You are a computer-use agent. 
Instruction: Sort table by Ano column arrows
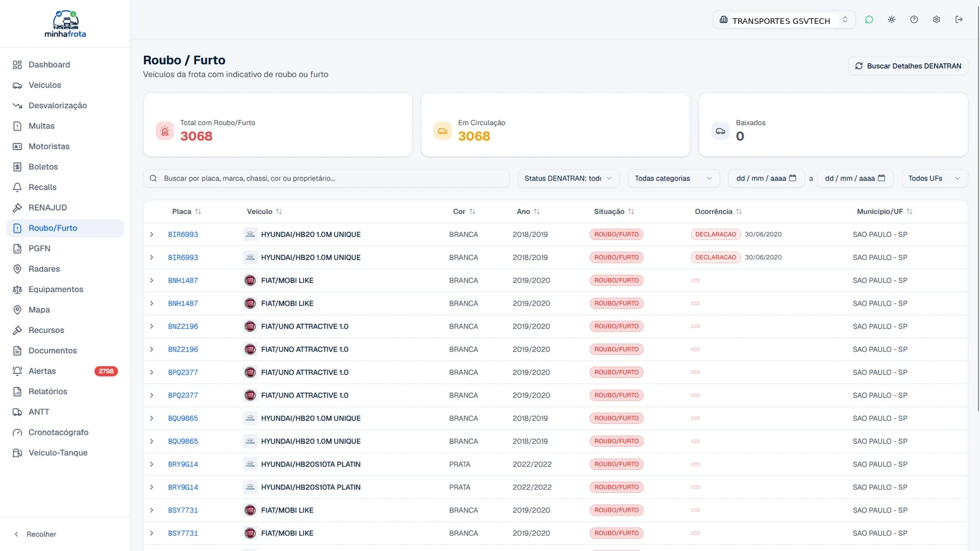pyautogui.click(x=537, y=212)
